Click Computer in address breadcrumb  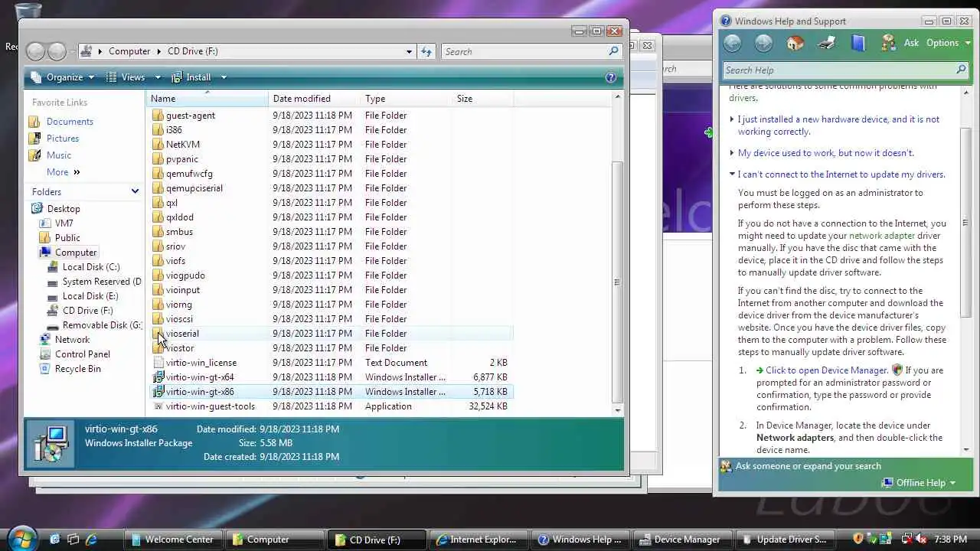click(x=129, y=51)
